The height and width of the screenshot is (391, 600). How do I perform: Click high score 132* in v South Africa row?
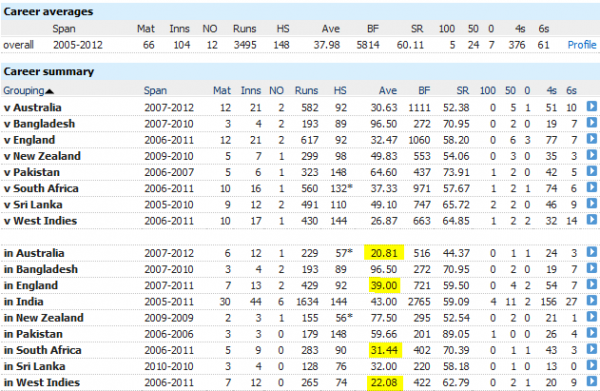click(342, 188)
